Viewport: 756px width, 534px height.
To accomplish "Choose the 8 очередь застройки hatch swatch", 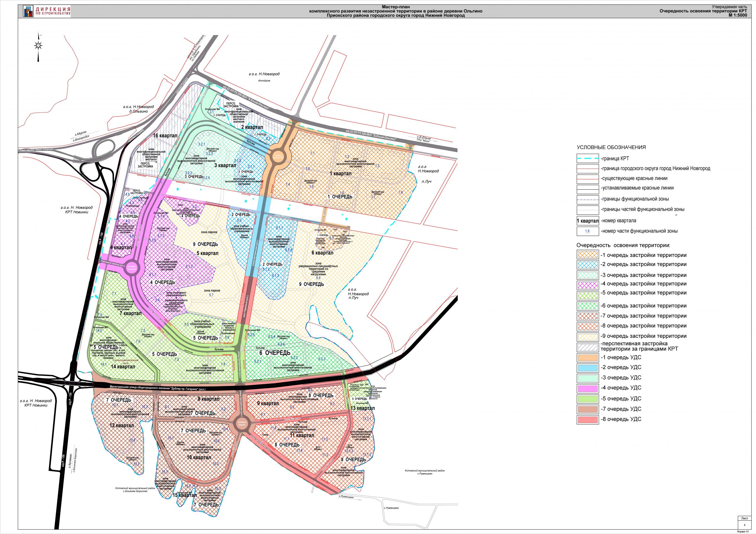I will click(587, 327).
